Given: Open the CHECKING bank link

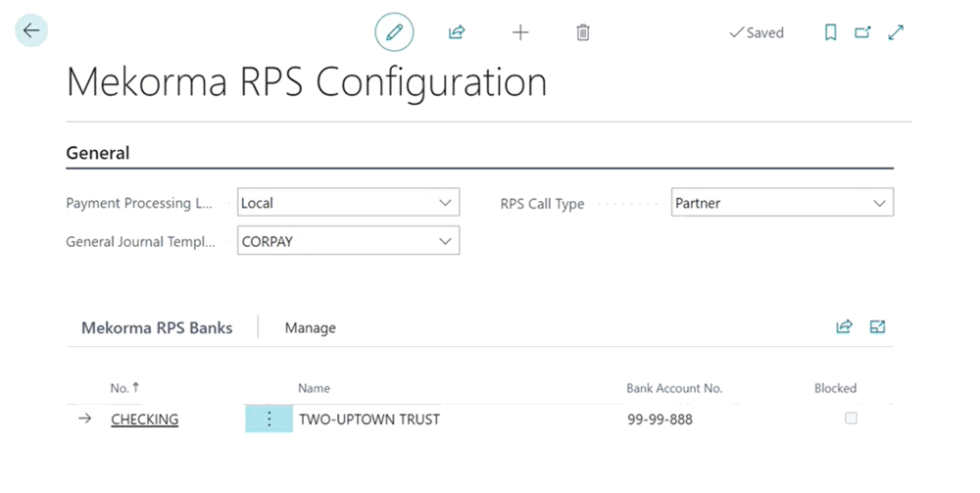Looking at the screenshot, I should 144,419.
